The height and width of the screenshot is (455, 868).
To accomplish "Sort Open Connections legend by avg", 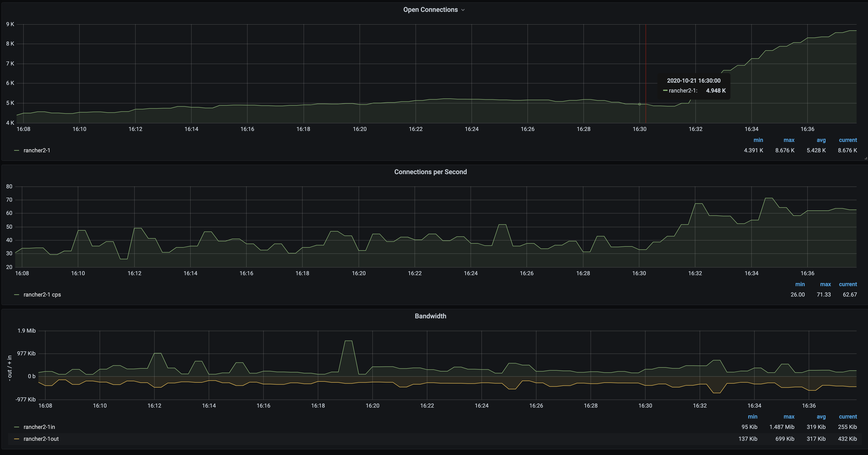I will click(821, 140).
